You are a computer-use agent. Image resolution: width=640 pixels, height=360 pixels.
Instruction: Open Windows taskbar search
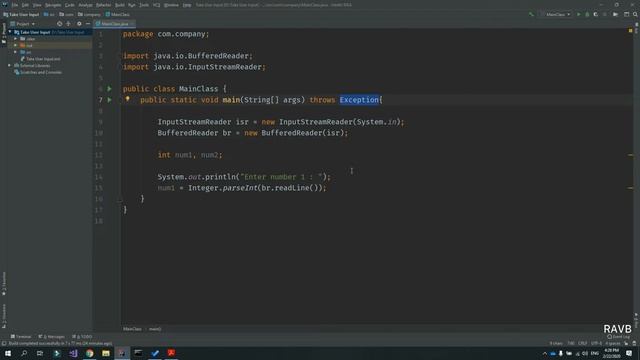[24, 353]
